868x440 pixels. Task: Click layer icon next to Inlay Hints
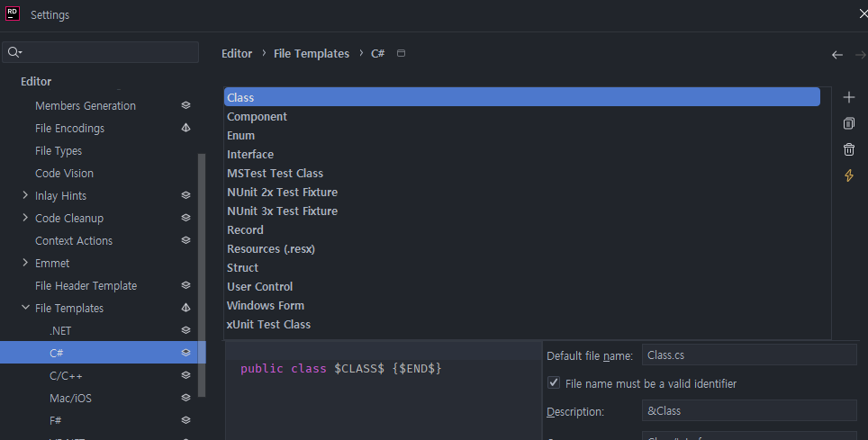186,195
